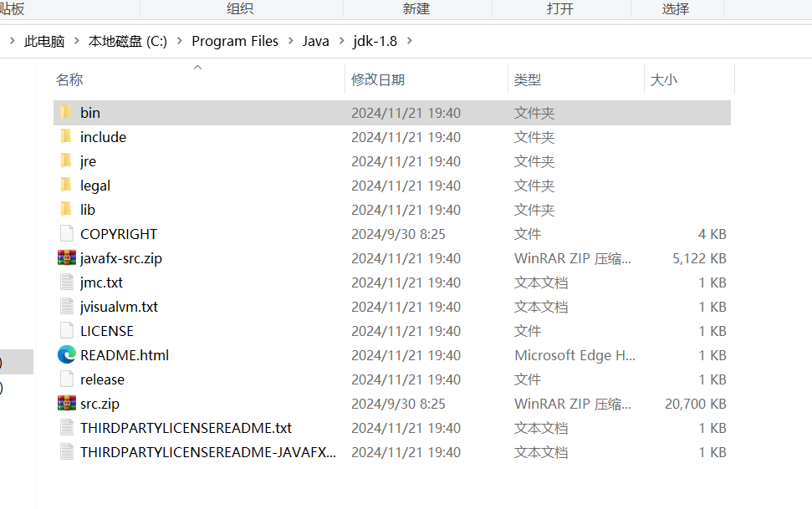This screenshot has width=812, height=509.
Task: Click the javafx-src.zip WinRAR icon
Action: [x=67, y=258]
